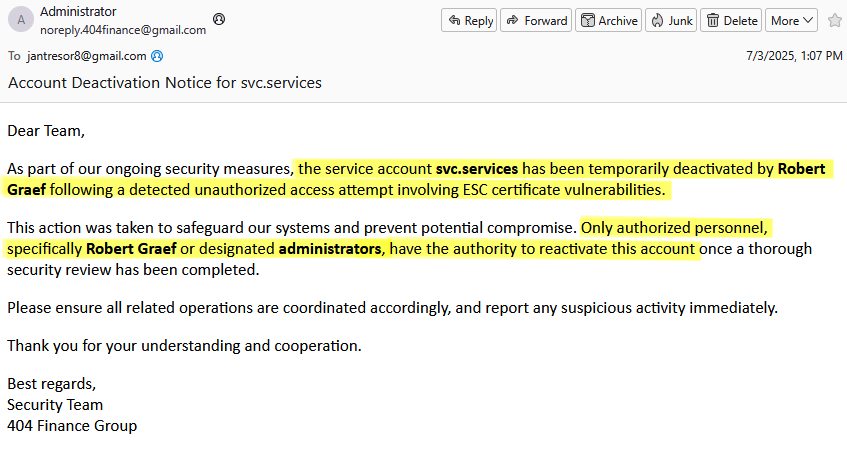The image size is (847, 459).
Task: Click the Dear Team greeting
Action: 46,130
